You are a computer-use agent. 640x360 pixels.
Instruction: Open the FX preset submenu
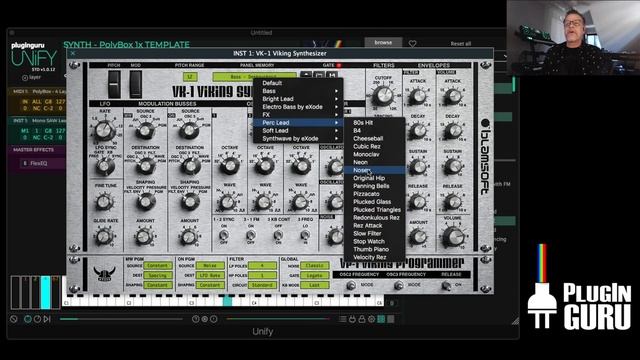298,115
